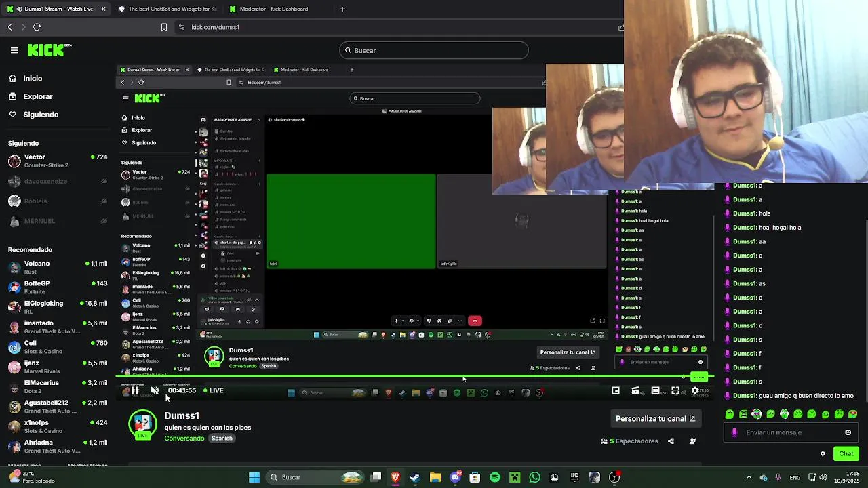Enter fullscreen on stream player
Viewport: 868px width, 488px height.
click(x=675, y=390)
